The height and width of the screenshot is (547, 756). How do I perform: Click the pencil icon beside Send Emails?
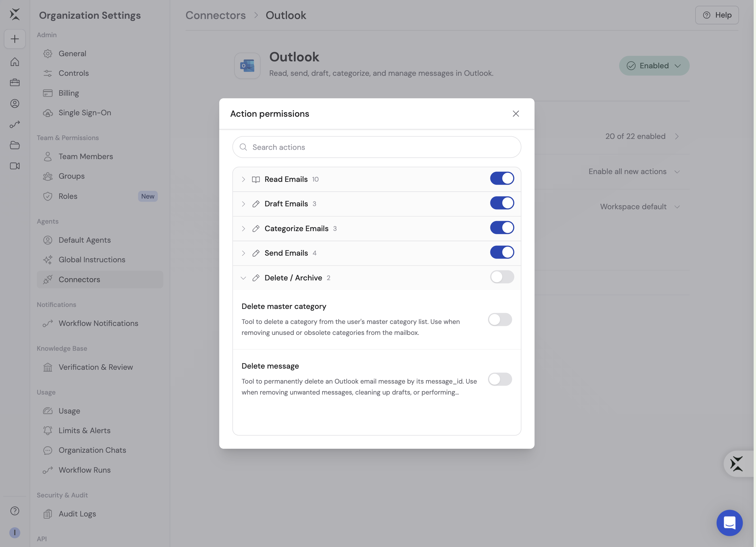(256, 254)
